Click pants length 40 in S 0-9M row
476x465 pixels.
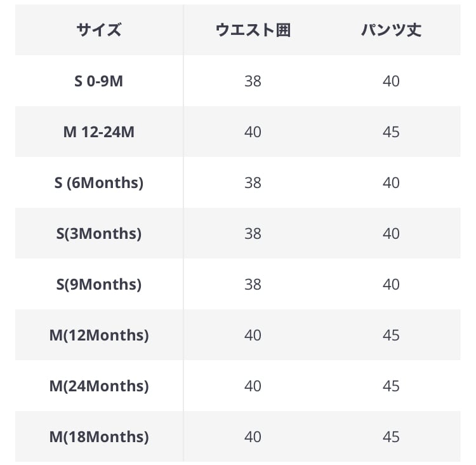click(391, 81)
